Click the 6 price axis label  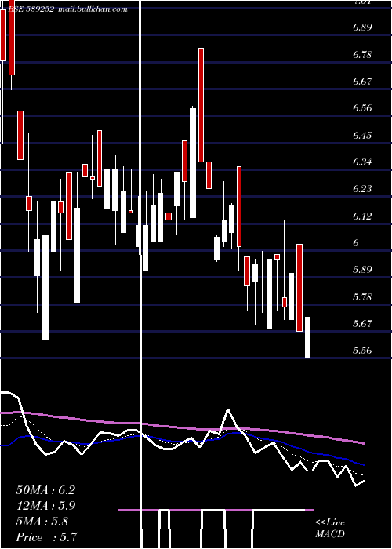[356, 242]
